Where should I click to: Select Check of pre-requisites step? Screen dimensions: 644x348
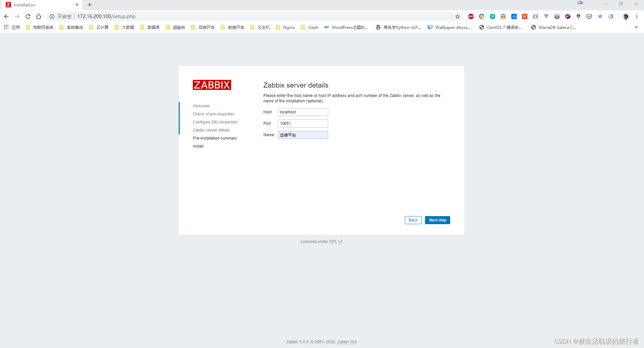point(213,114)
